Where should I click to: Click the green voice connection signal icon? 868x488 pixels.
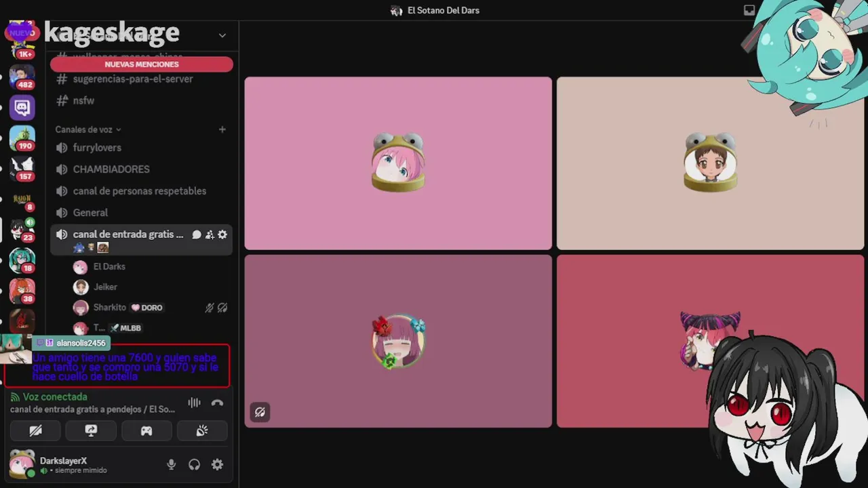pyautogui.click(x=15, y=397)
